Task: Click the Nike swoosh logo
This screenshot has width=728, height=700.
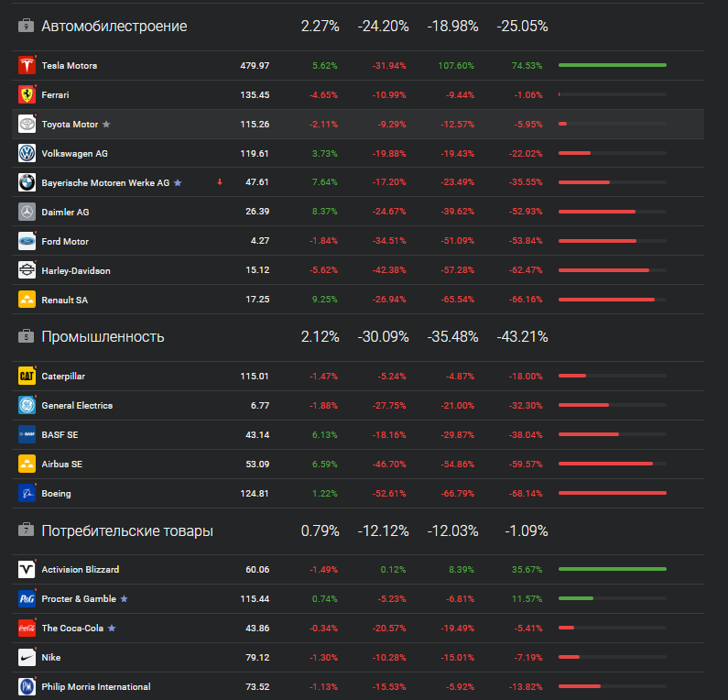Action: point(27,658)
